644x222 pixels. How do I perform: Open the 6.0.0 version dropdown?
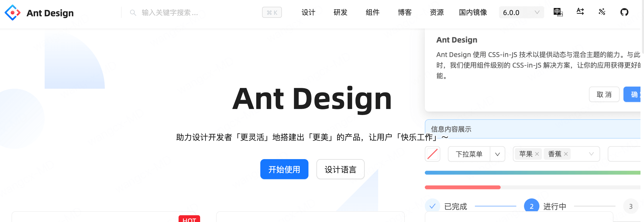coord(521,12)
